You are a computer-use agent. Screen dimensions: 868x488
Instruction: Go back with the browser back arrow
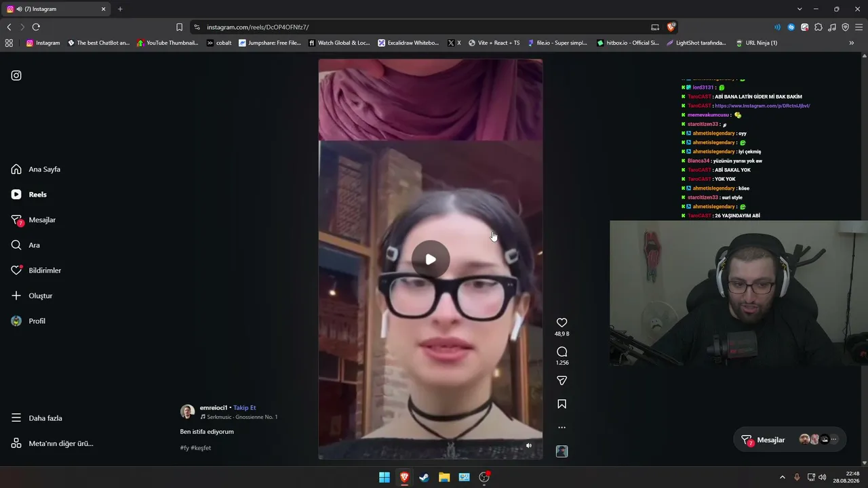[9, 27]
